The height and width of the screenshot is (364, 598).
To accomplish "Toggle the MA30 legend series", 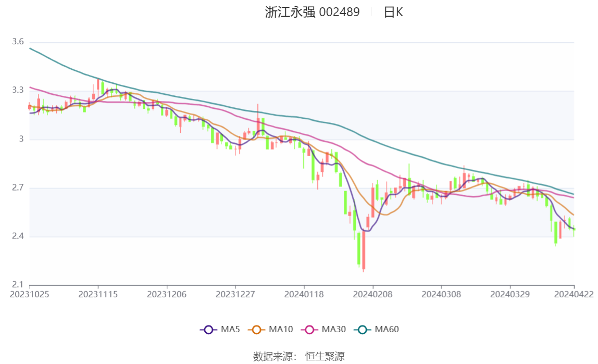I will point(323,329).
